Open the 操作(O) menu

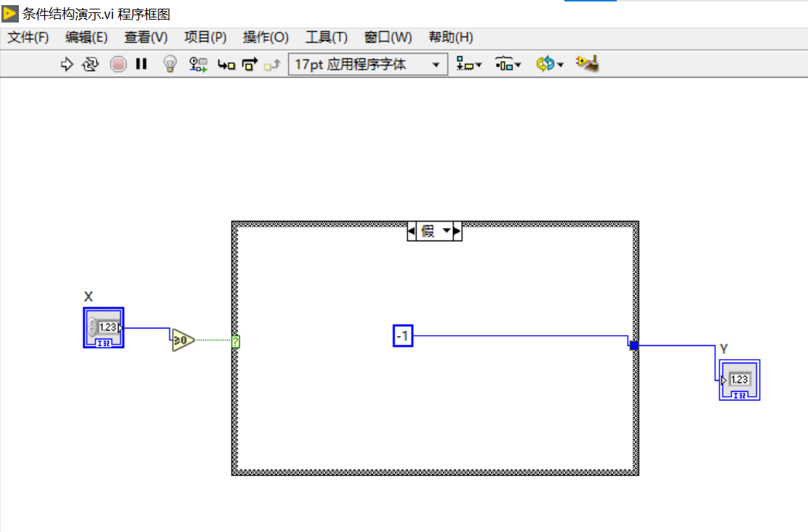[x=265, y=38]
